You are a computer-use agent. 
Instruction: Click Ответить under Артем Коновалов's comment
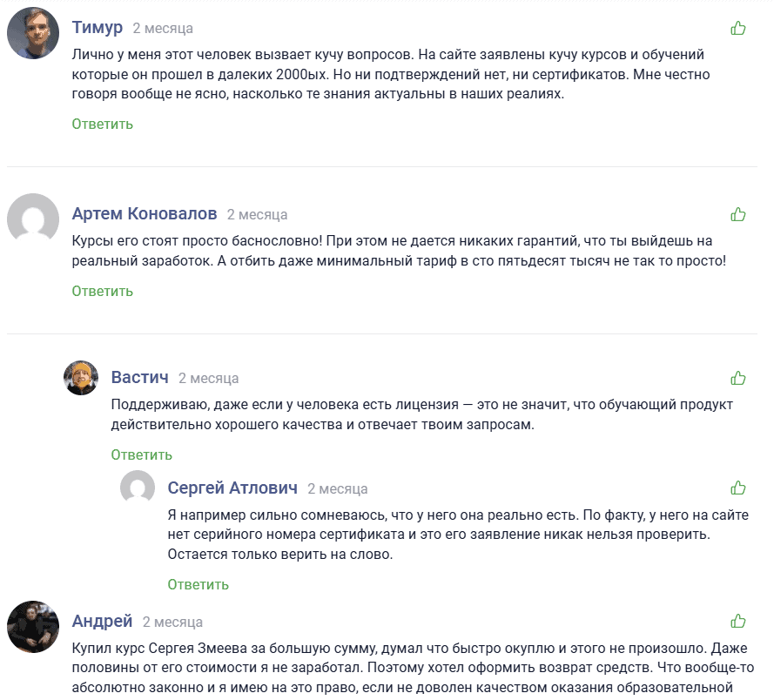[x=102, y=291]
